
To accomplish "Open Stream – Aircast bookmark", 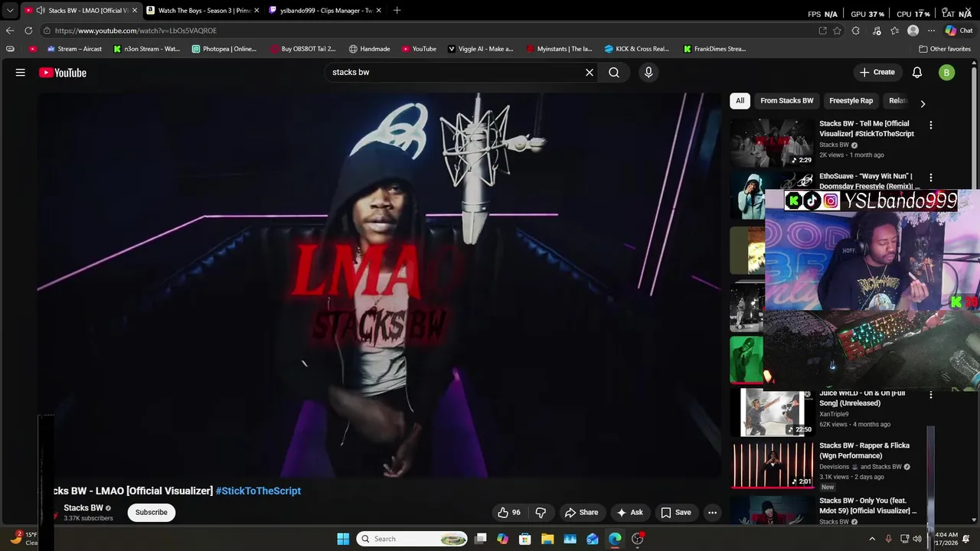I will tap(74, 49).
